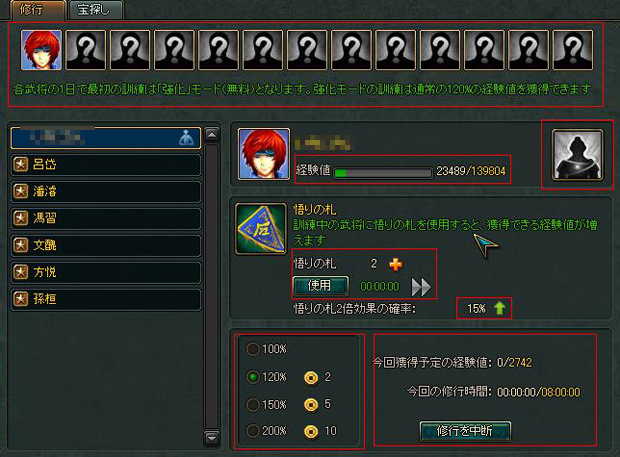Screen dimensions: 620x457
Task: Click the star icon beside 呂岱
Action: click(x=21, y=164)
